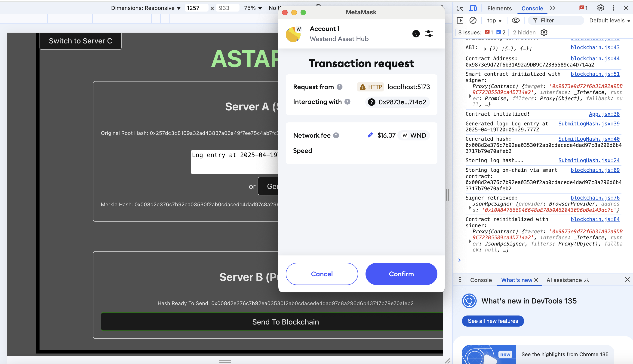Switch to the Console tab
Screen dimensions: 633x364
pyautogui.click(x=532, y=9)
